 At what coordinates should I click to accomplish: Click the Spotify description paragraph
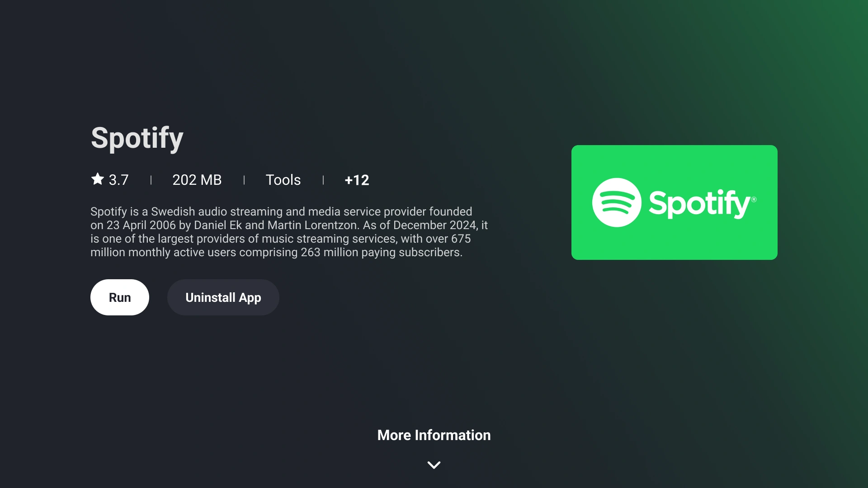289,232
